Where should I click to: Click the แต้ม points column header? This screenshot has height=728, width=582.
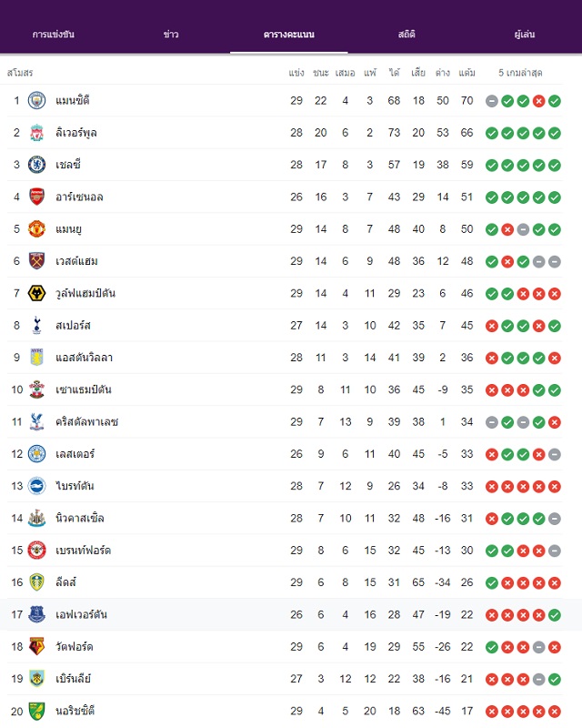coord(467,73)
